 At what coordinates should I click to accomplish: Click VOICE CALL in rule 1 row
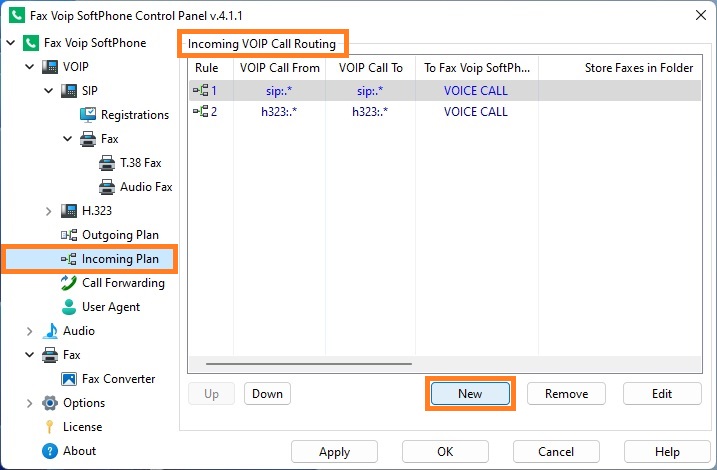coord(476,91)
